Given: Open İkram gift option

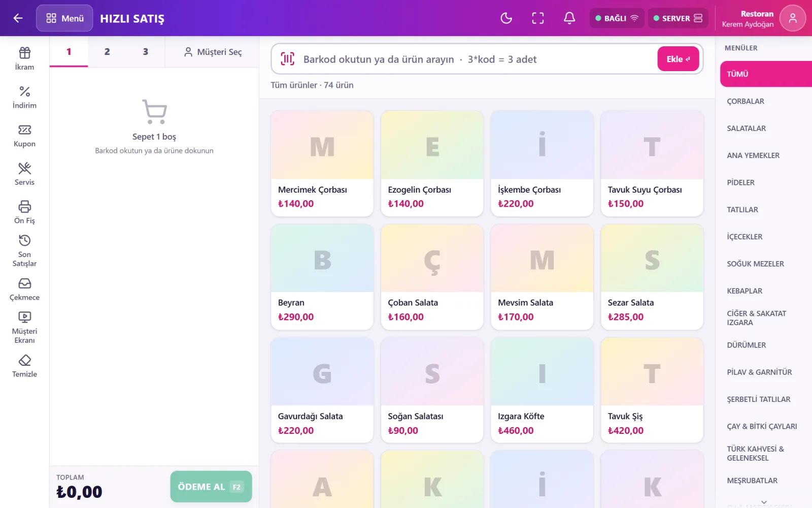Looking at the screenshot, I should coord(24,59).
